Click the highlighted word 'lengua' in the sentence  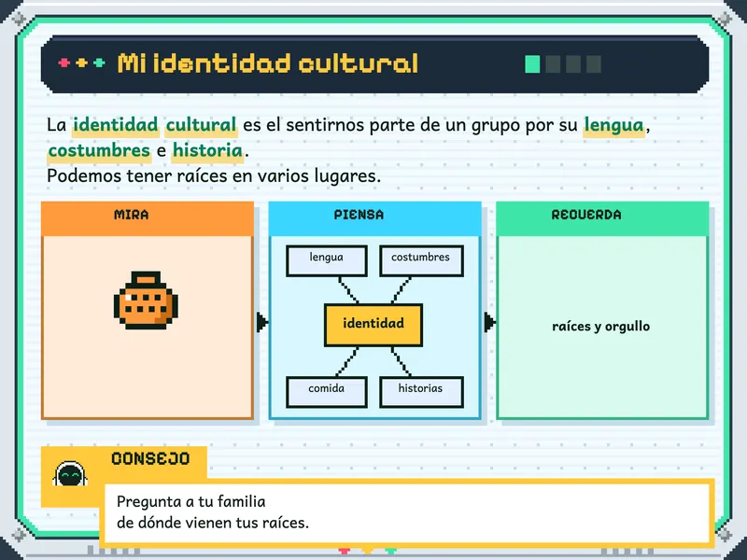[614, 126]
